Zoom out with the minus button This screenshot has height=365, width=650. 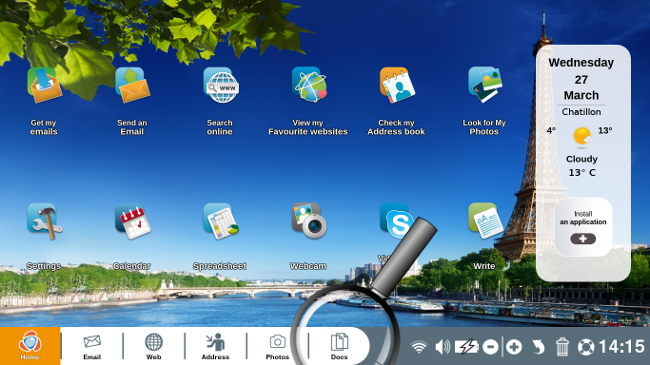(490, 347)
